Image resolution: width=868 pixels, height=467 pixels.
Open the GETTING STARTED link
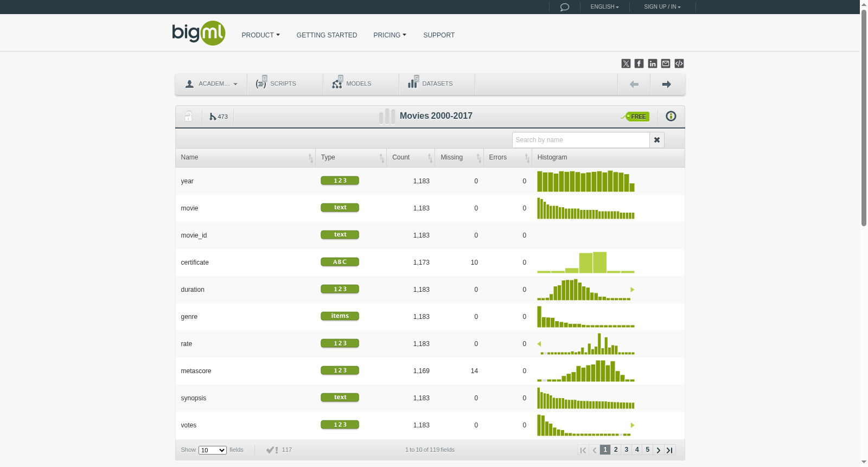tap(327, 35)
